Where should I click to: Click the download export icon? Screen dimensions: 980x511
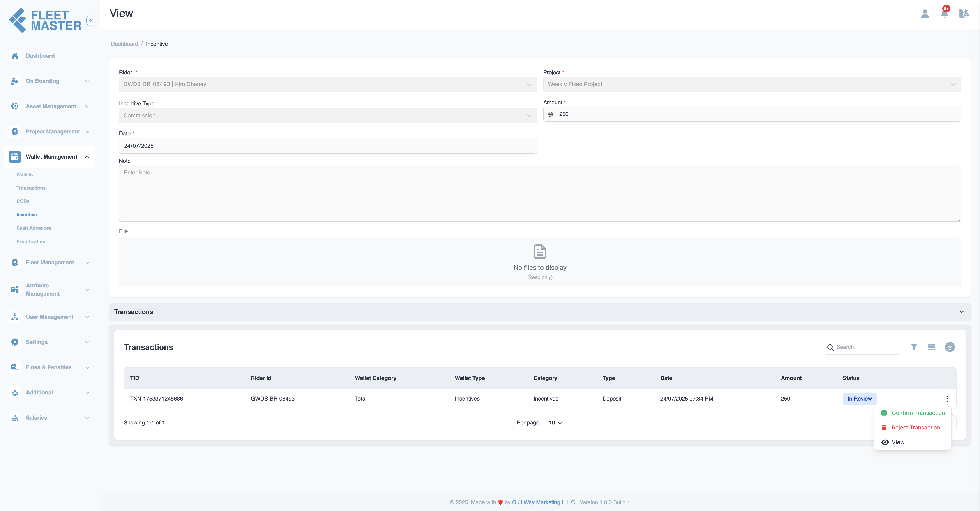point(950,347)
